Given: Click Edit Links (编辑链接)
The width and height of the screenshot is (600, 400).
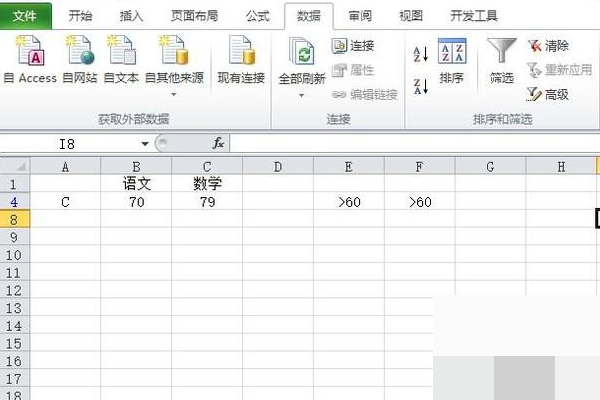Looking at the screenshot, I should [364, 94].
